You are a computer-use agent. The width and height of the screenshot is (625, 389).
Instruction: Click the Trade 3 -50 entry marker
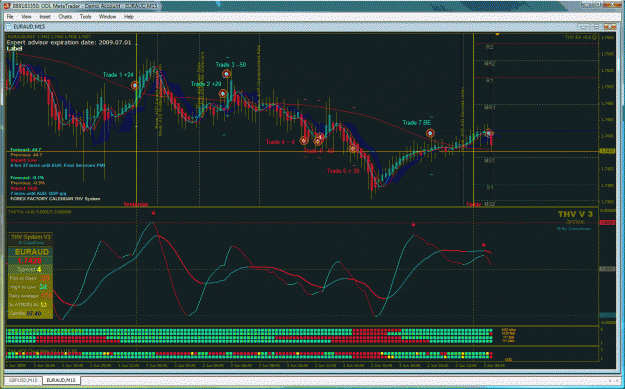click(226, 74)
